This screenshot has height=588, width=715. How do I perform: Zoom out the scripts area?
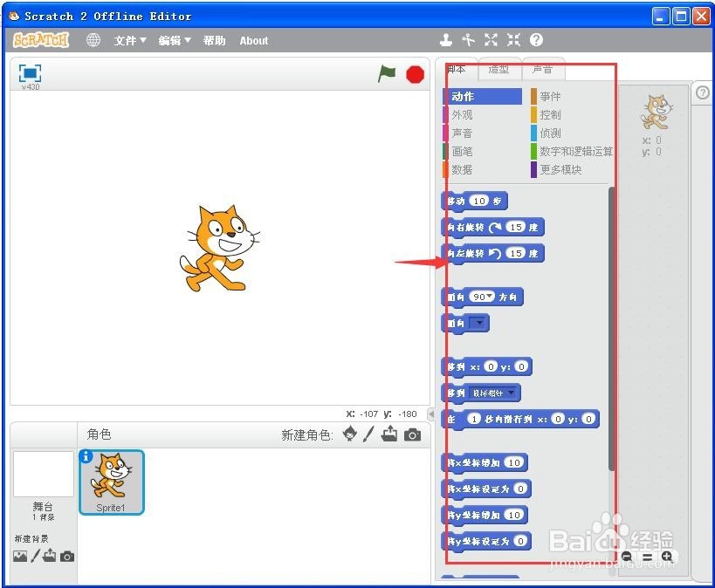point(627,557)
